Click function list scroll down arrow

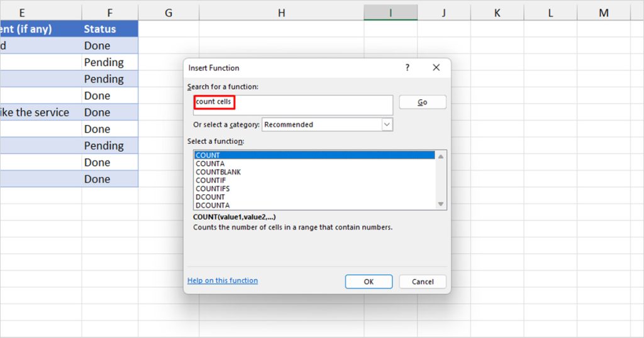(441, 204)
